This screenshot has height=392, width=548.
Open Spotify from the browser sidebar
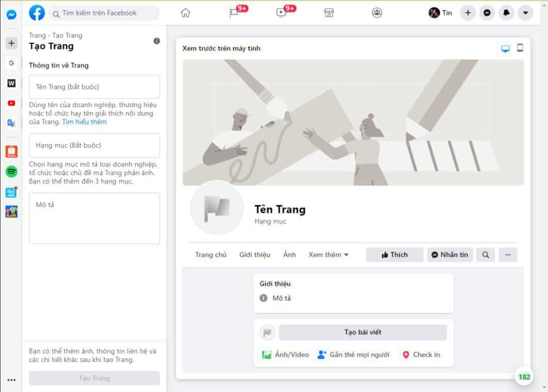tap(11, 172)
